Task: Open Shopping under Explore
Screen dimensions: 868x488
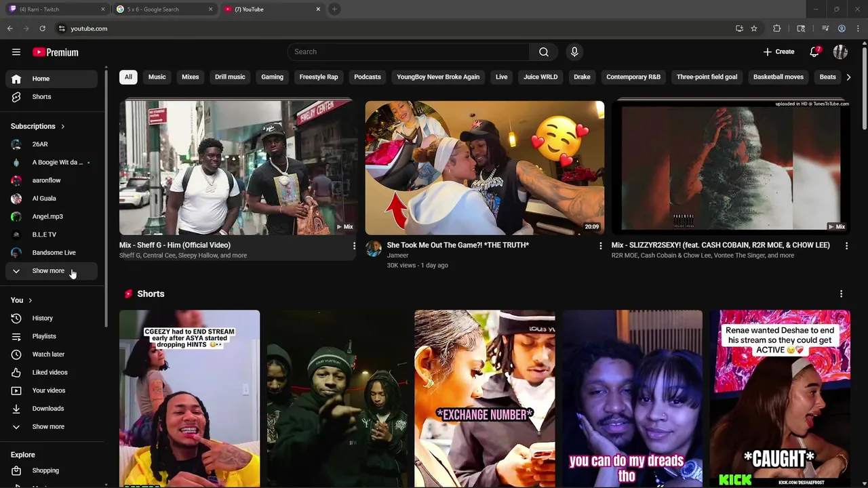Action: coord(52,470)
